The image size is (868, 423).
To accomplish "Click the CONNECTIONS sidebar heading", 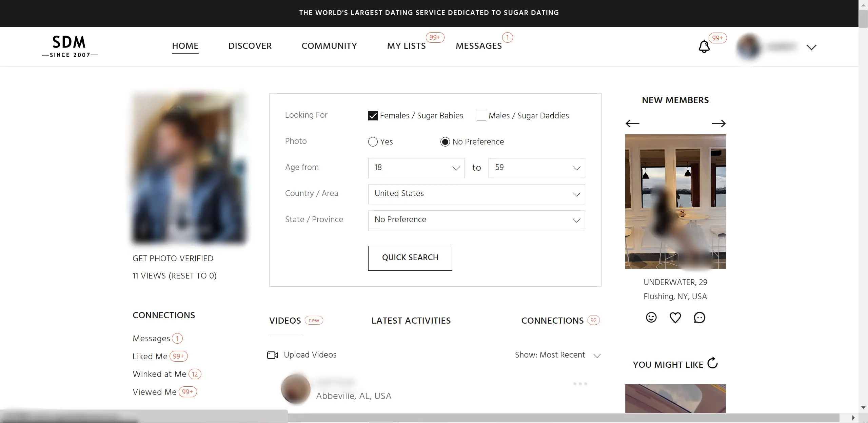I will coord(164,315).
